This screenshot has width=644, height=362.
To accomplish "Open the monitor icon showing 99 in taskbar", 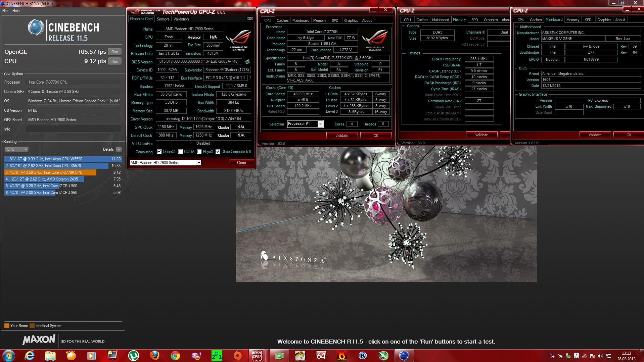I will [x=112, y=355].
